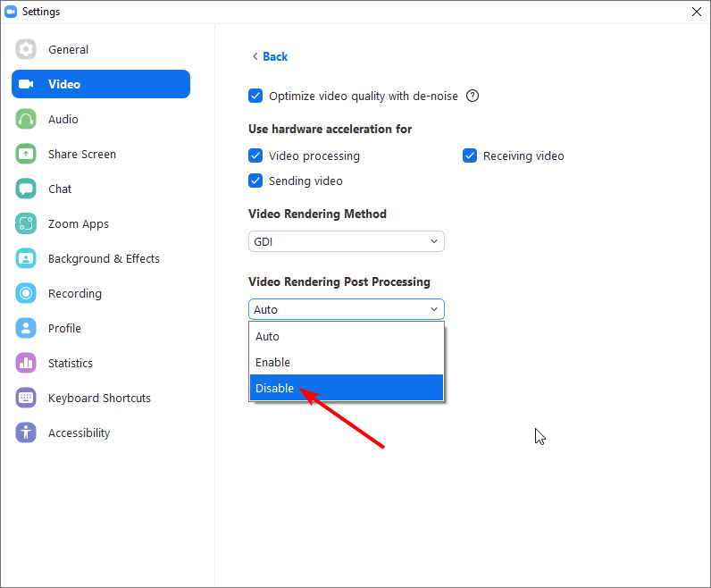Click the Recording circle icon
This screenshot has height=588, width=711.
click(26, 293)
